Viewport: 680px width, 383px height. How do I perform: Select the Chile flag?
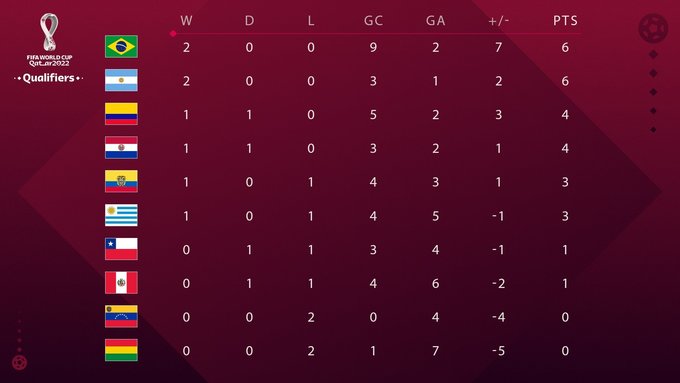(121, 249)
